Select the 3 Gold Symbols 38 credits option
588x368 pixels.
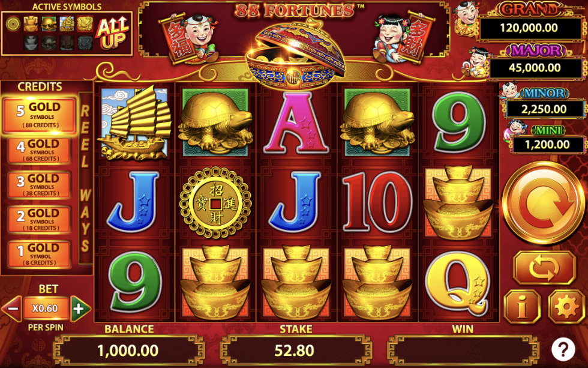pos(40,185)
